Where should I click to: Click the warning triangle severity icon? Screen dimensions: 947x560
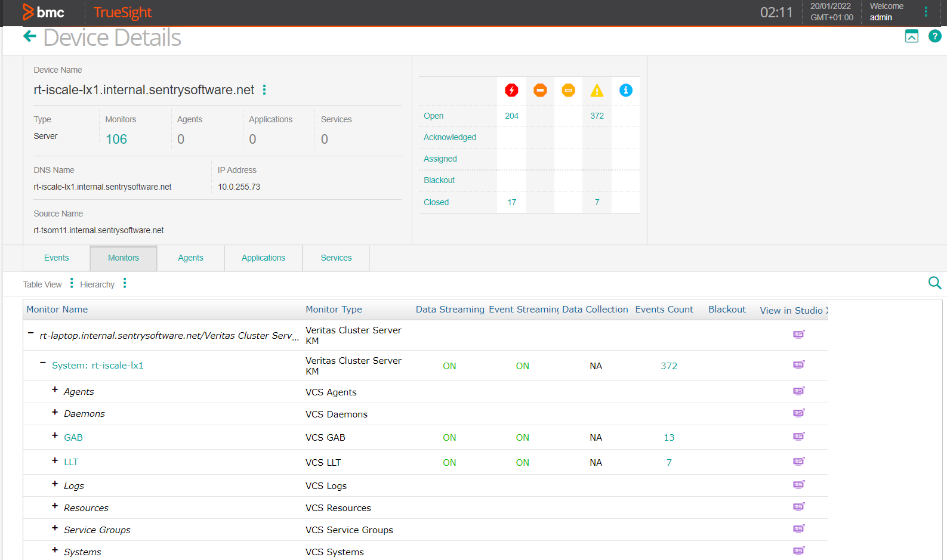(x=597, y=90)
